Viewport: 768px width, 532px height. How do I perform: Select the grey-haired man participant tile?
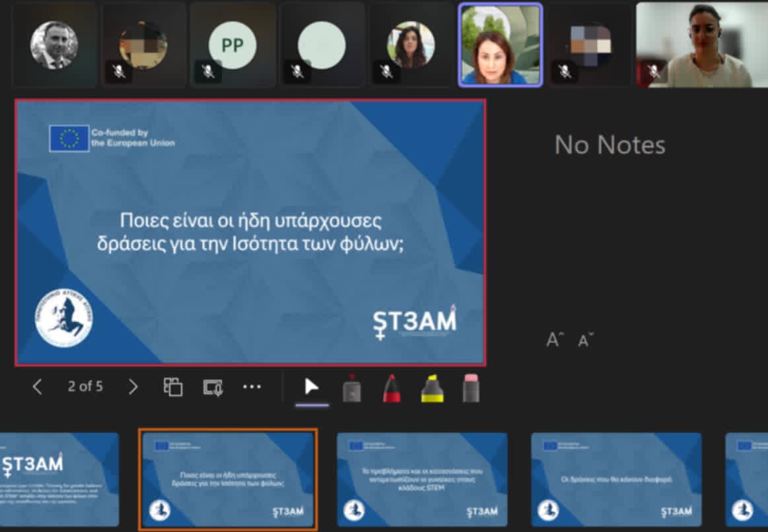(54, 45)
